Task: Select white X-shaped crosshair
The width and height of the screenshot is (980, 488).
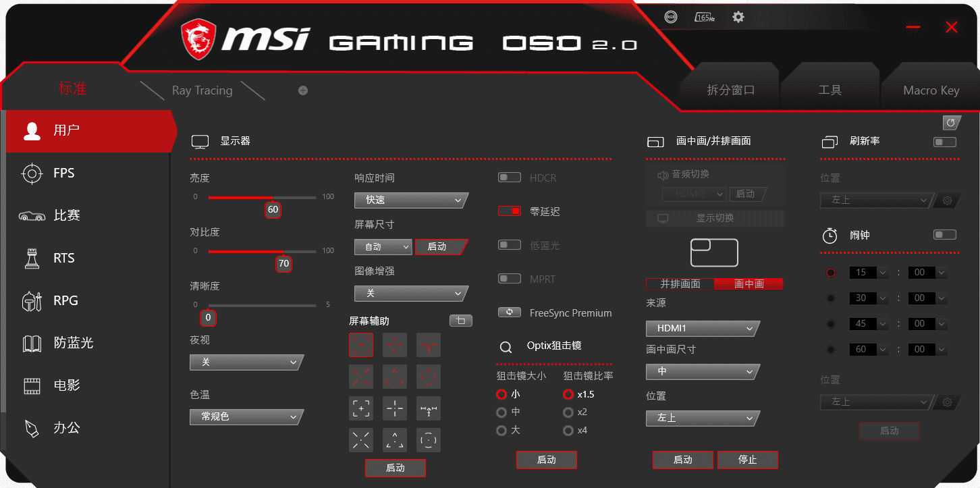Action: (x=361, y=439)
